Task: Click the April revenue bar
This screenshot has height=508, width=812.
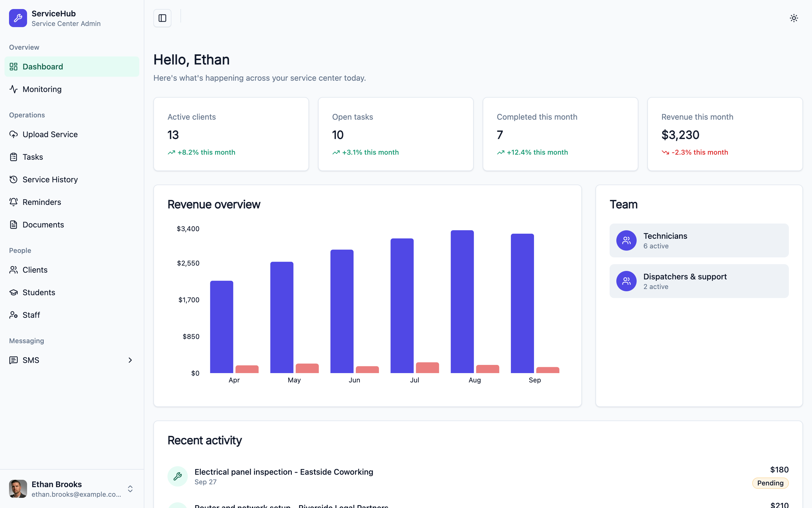Action: coord(221,327)
